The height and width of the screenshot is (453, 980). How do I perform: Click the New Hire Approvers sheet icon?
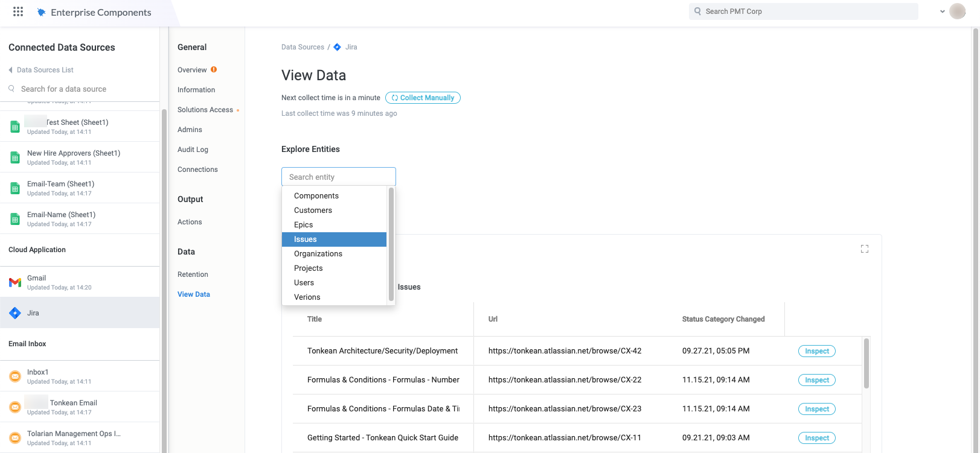click(15, 157)
